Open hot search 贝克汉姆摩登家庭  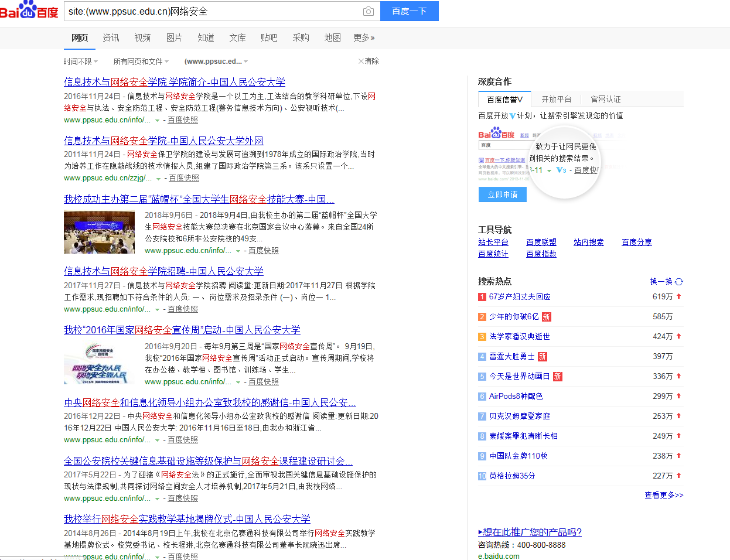[520, 416]
